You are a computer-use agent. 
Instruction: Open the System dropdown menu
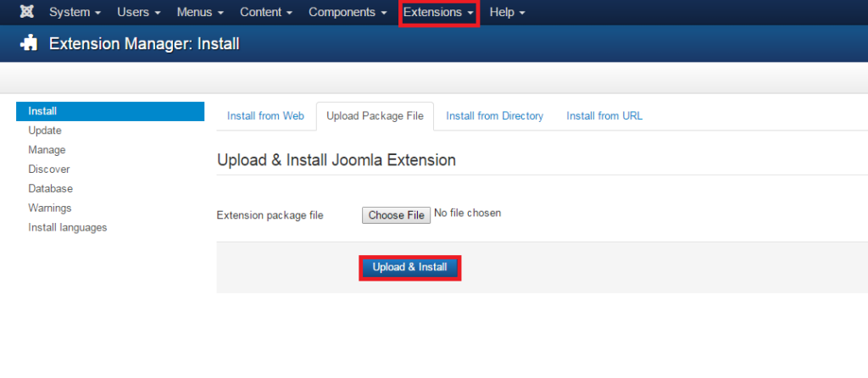pyautogui.click(x=75, y=12)
